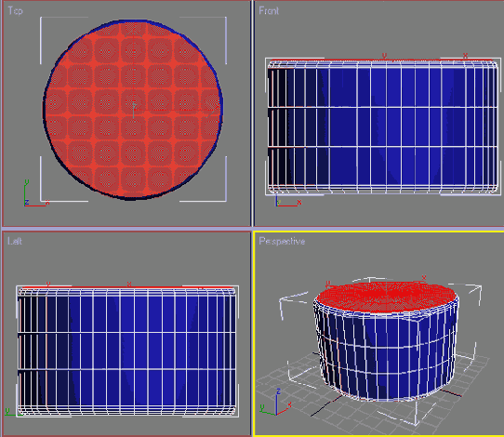Click the red y axis label above Left cylinder
The height and width of the screenshot is (437, 504).
48,285
